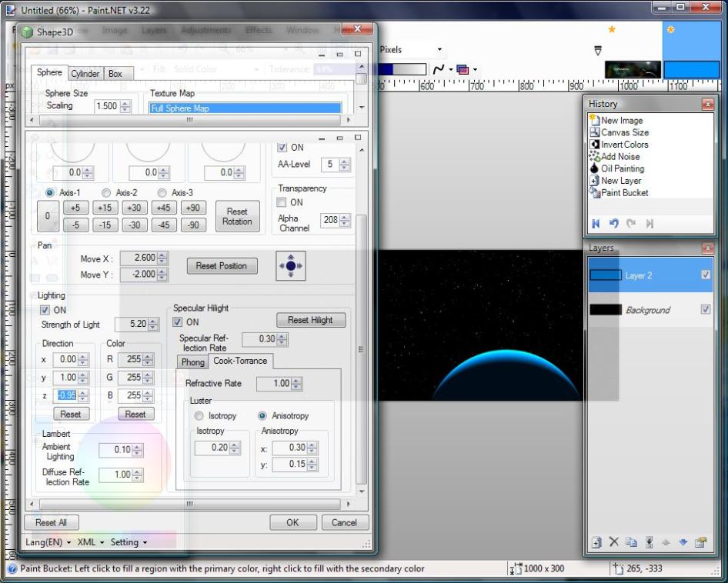Expand the XML dropdown menu
The height and width of the screenshot is (583, 728).
pyautogui.click(x=91, y=542)
